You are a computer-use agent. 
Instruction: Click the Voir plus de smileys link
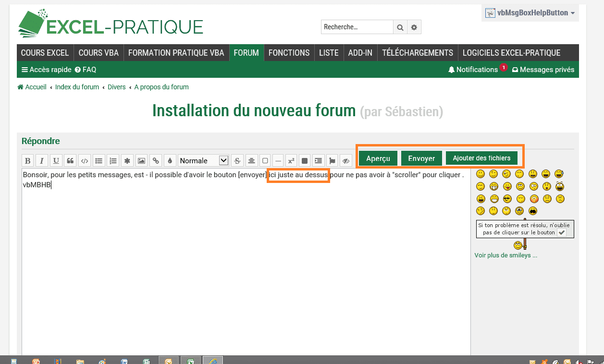pos(505,255)
